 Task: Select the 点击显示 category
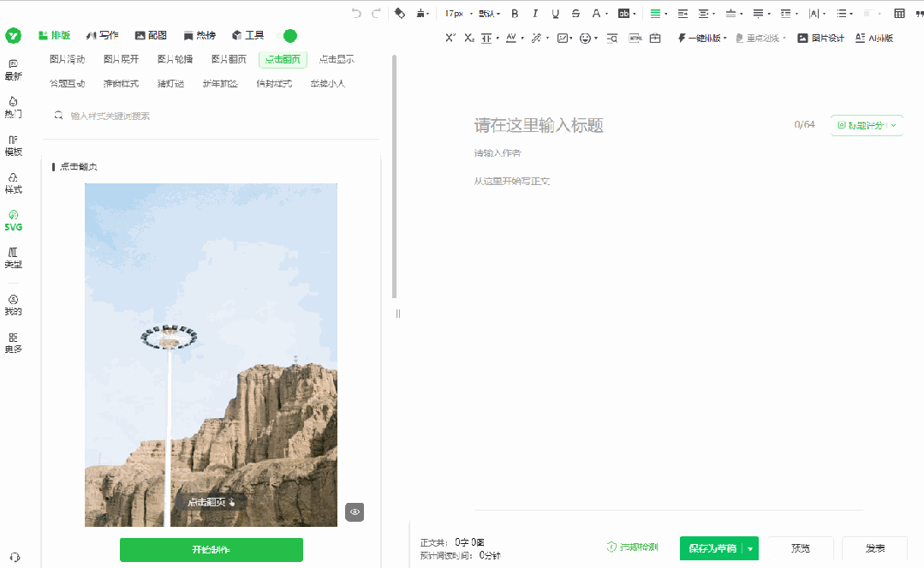point(337,59)
